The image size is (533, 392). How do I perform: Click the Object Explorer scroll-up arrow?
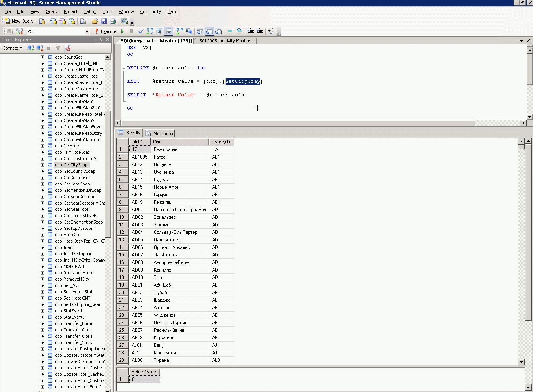108,57
